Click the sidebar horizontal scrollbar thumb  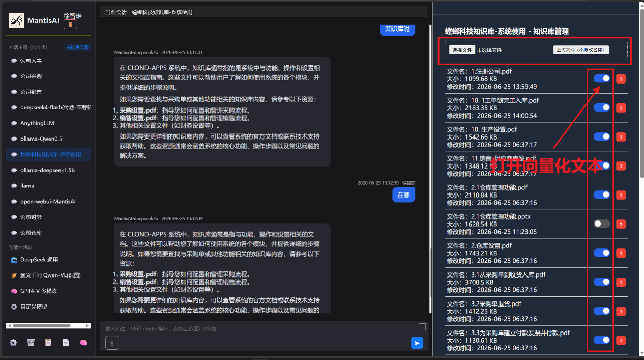(x=41, y=325)
